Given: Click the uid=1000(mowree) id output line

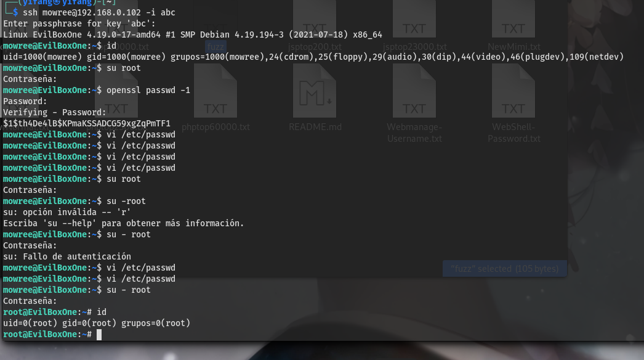Looking at the screenshot, I should (313, 57).
